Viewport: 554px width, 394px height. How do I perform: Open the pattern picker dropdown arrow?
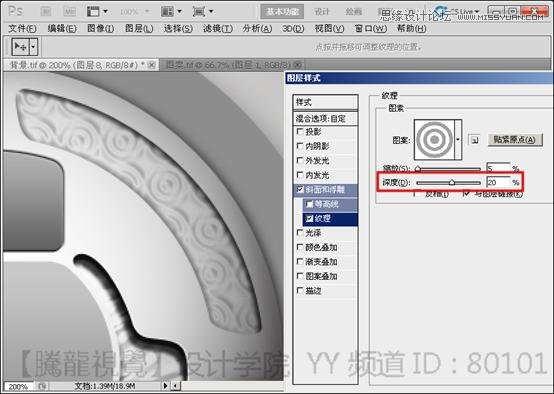[x=458, y=140]
